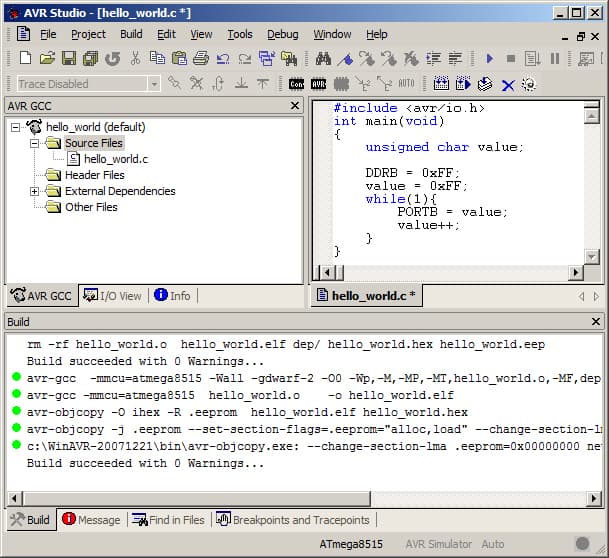Paste from clipboard with paste icon
Image resolution: width=609 pixels, height=558 pixels.
[x=179, y=58]
